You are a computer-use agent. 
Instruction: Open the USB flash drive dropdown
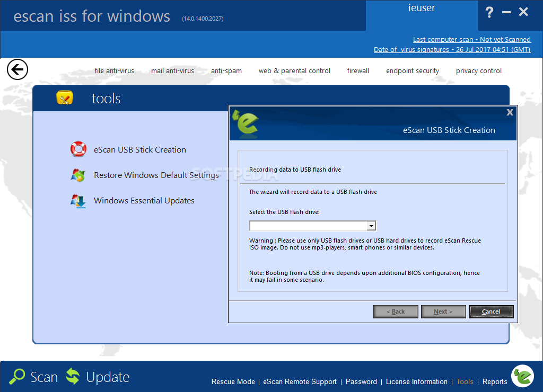point(371,226)
